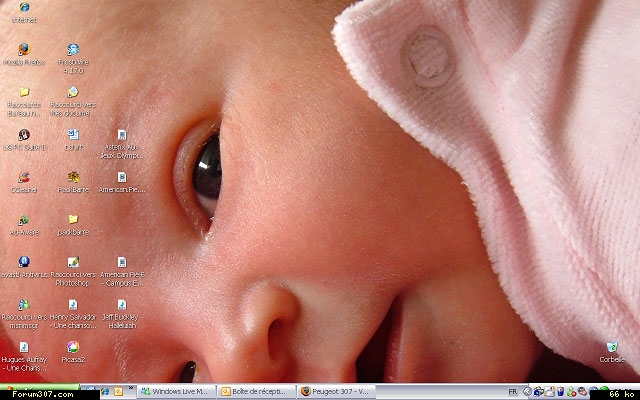Select the LG PC Suite II icon
This screenshot has height=400, width=640.
point(23,135)
